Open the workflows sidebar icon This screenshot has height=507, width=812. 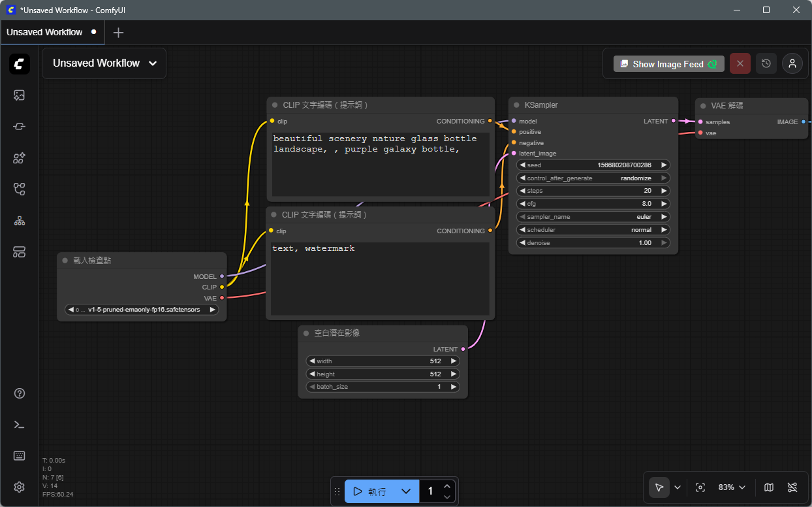(x=20, y=189)
